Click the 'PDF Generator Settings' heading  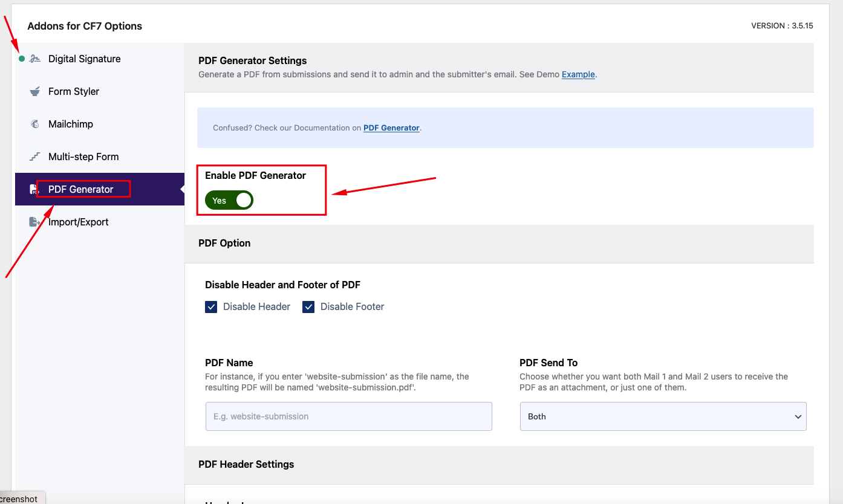(253, 60)
